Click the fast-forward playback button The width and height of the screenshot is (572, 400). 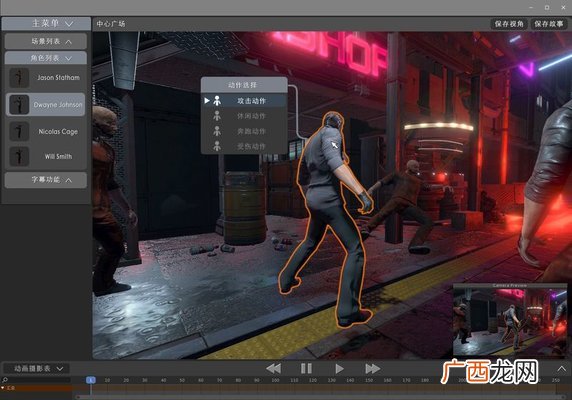pos(372,369)
